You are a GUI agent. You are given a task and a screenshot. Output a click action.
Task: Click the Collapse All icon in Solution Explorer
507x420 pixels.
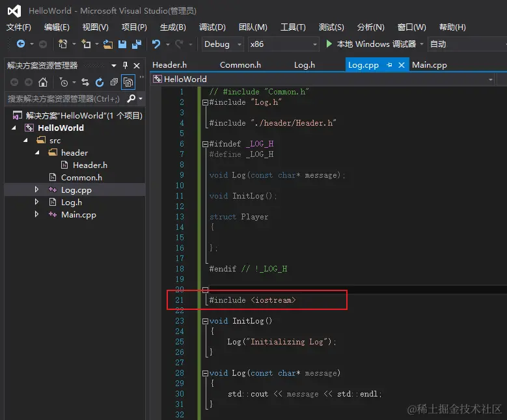click(114, 82)
